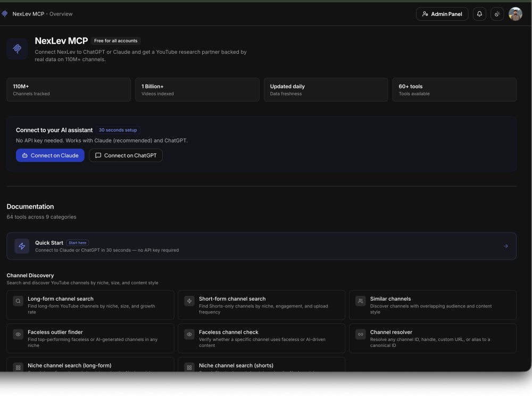Image resolution: width=532 pixels, height=399 pixels.
Task: Click the 1 Billion+ Videos indexed card
Action: point(197,90)
